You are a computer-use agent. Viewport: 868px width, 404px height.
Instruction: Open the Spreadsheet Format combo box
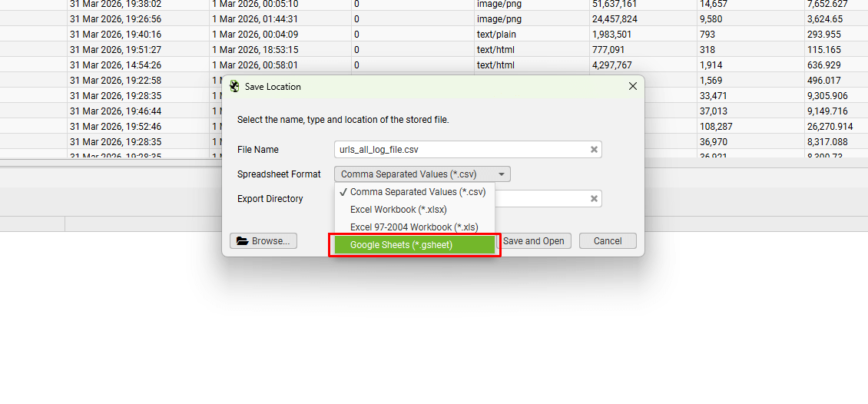pos(422,174)
